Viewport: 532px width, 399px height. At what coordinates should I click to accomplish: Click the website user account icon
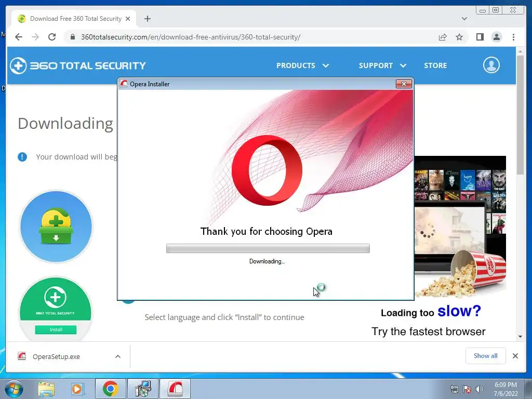tap(491, 65)
